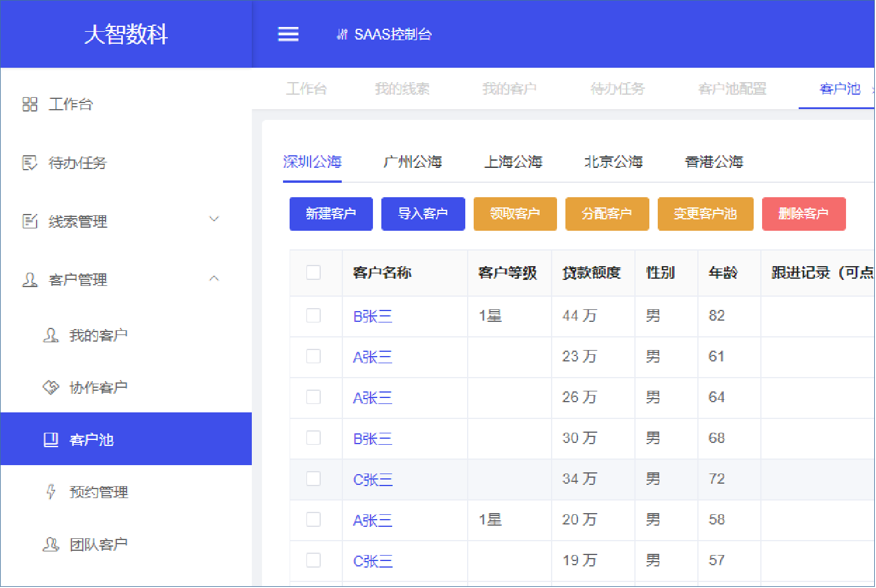
Task: Click the 线索管理 sidebar icon
Action: click(30, 221)
